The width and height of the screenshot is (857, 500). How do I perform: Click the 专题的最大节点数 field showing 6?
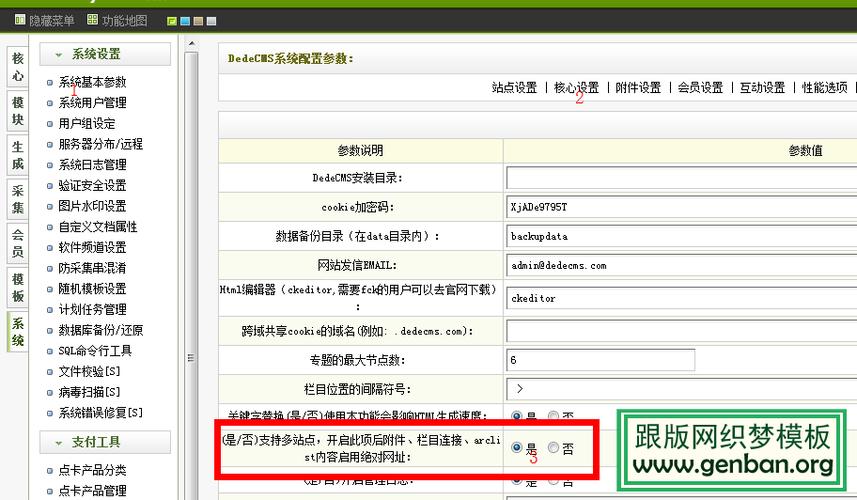(601, 360)
